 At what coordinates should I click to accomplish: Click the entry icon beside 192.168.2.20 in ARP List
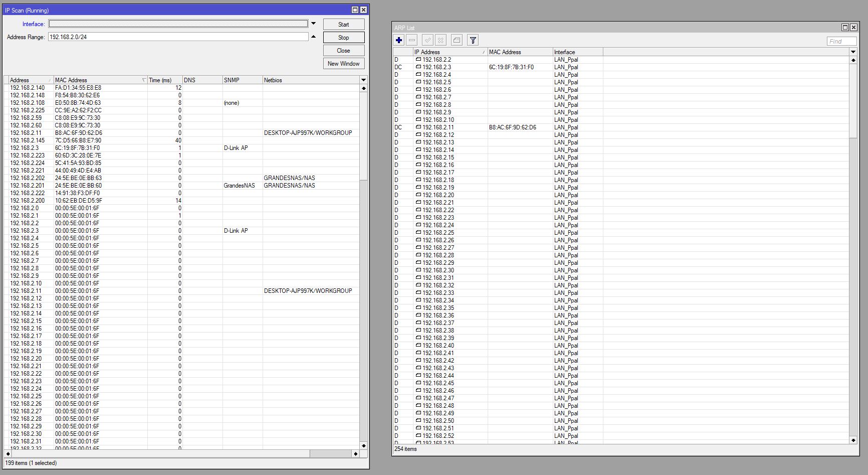point(418,195)
